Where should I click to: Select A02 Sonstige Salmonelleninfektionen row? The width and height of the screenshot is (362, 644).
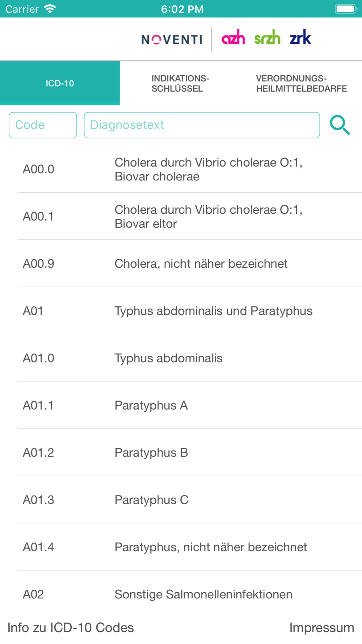(190, 594)
